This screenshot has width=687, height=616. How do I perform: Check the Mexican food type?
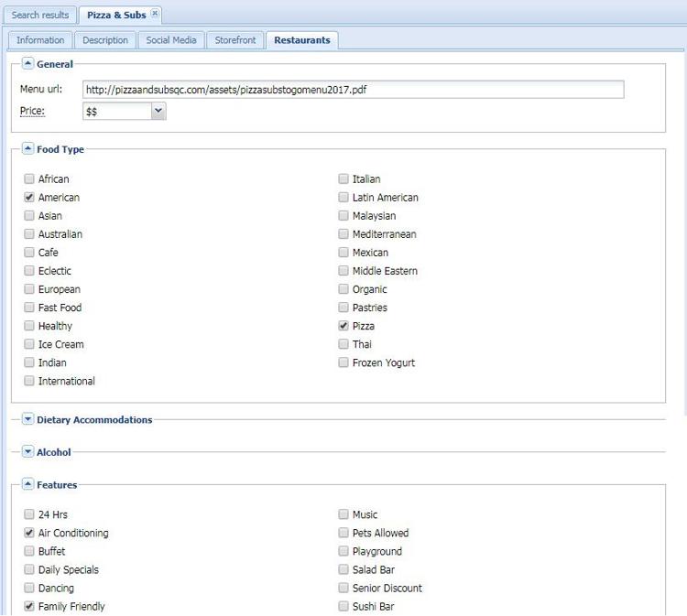(x=343, y=253)
